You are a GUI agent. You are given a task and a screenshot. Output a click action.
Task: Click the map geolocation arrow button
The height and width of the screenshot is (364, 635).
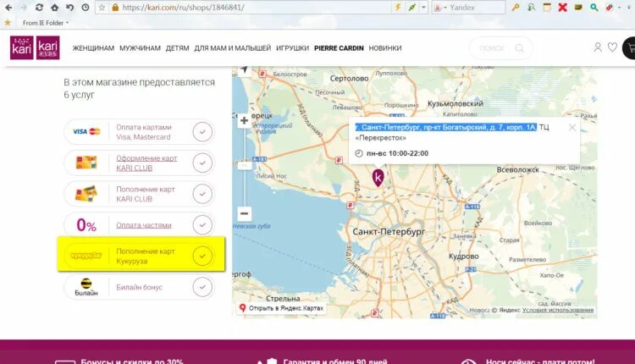[244, 70]
